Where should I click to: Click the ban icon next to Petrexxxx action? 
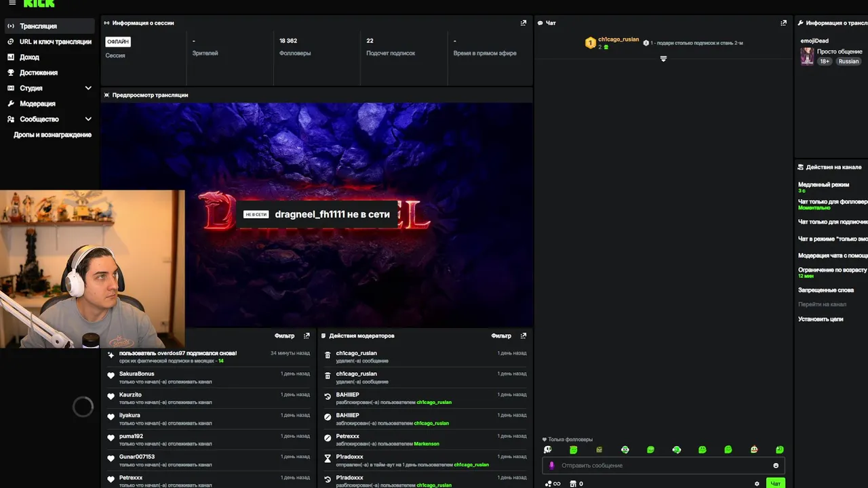pyautogui.click(x=328, y=438)
